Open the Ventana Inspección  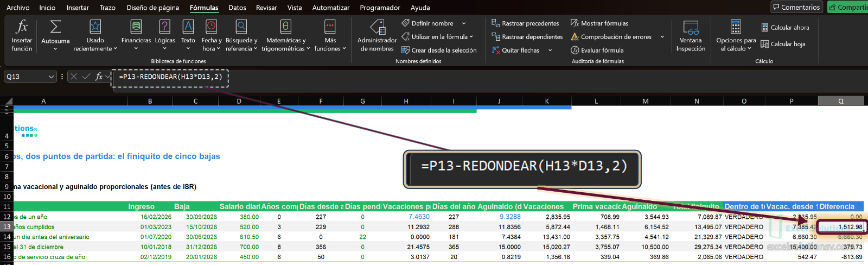pyautogui.click(x=691, y=36)
